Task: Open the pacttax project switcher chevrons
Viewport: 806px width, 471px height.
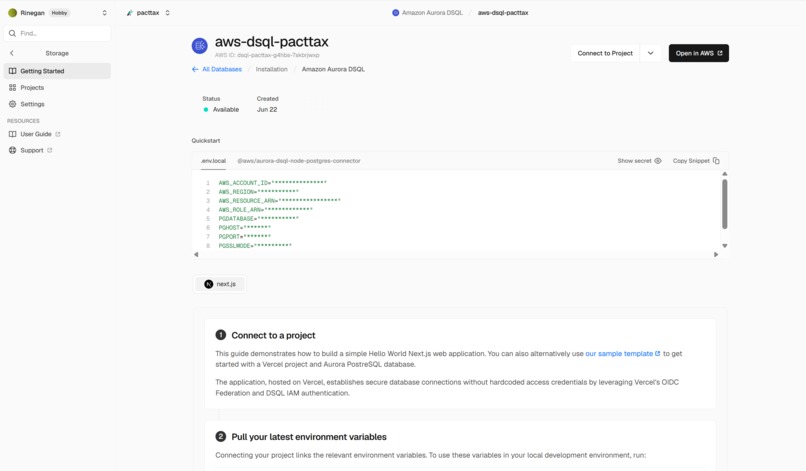Action: (168, 13)
